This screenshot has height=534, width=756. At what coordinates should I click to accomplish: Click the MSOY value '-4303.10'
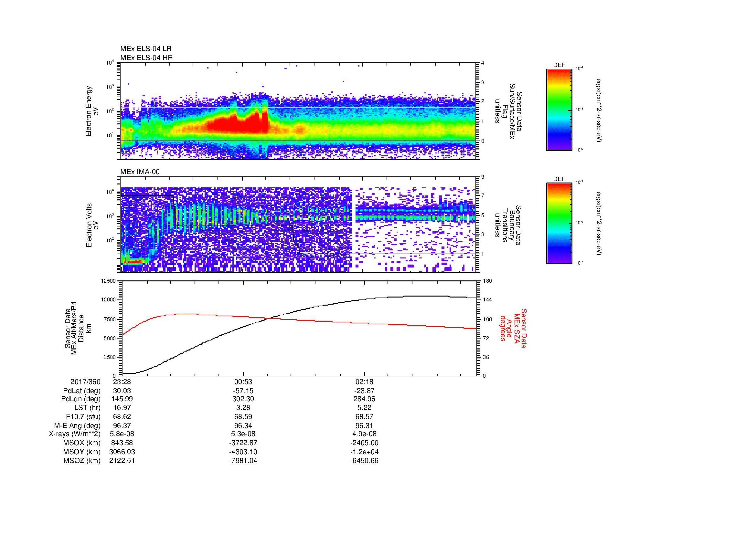[243, 452]
